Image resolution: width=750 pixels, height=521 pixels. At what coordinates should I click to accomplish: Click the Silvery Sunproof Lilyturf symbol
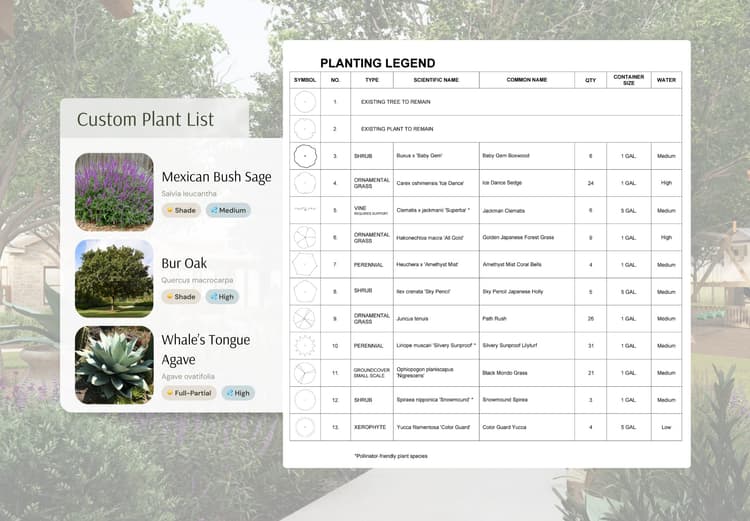[x=305, y=345]
